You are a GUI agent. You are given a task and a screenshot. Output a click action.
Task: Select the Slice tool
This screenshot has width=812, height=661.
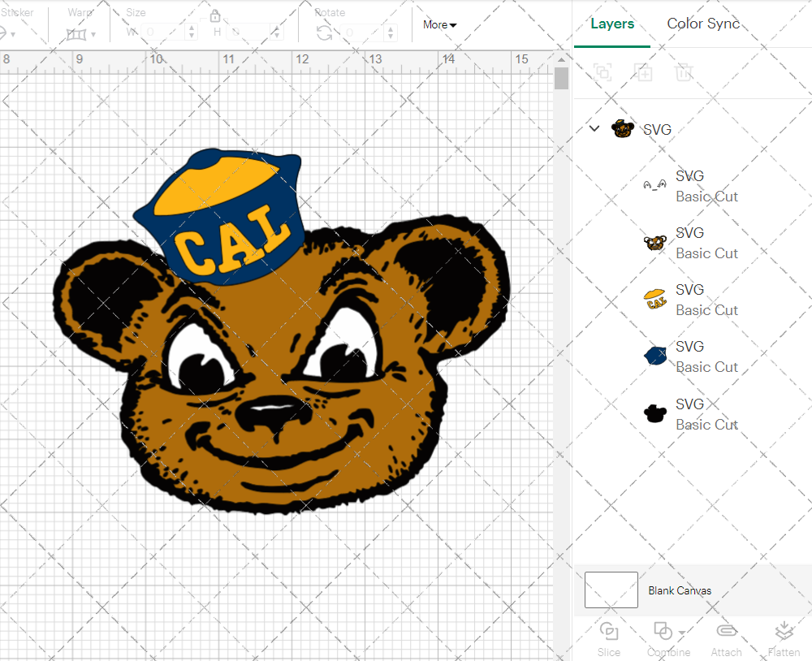(x=609, y=638)
